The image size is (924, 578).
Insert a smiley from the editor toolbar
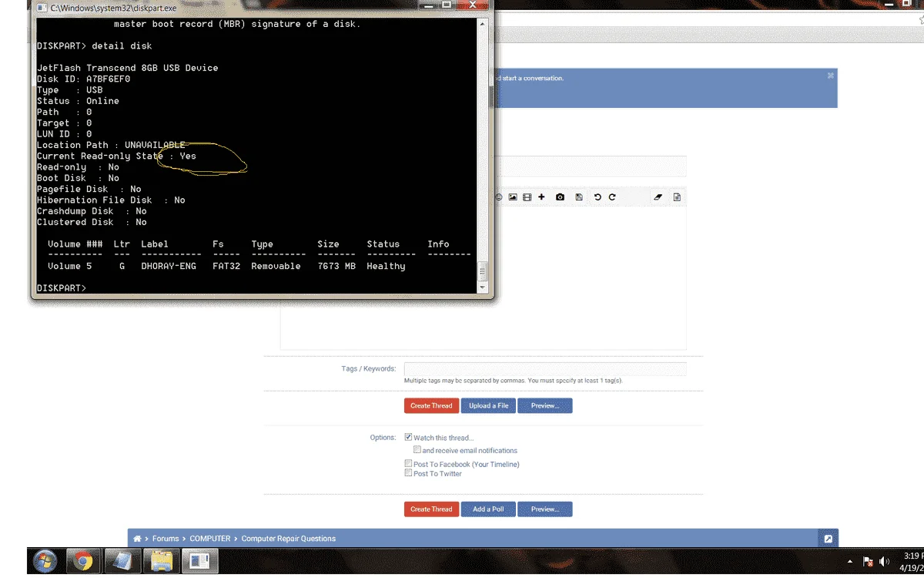(x=499, y=197)
